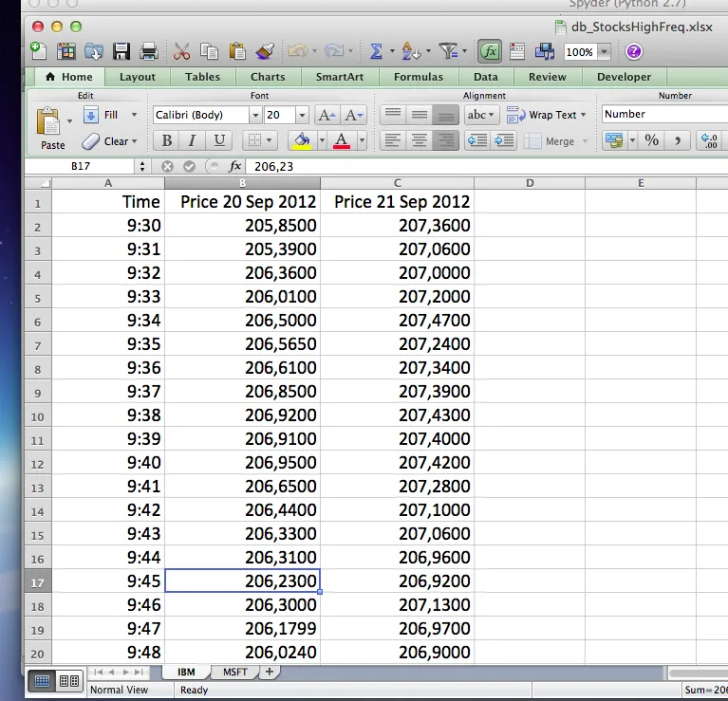Create a new workbook with toolbar icon
This screenshot has width=728, height=701.
pos(38,51)
